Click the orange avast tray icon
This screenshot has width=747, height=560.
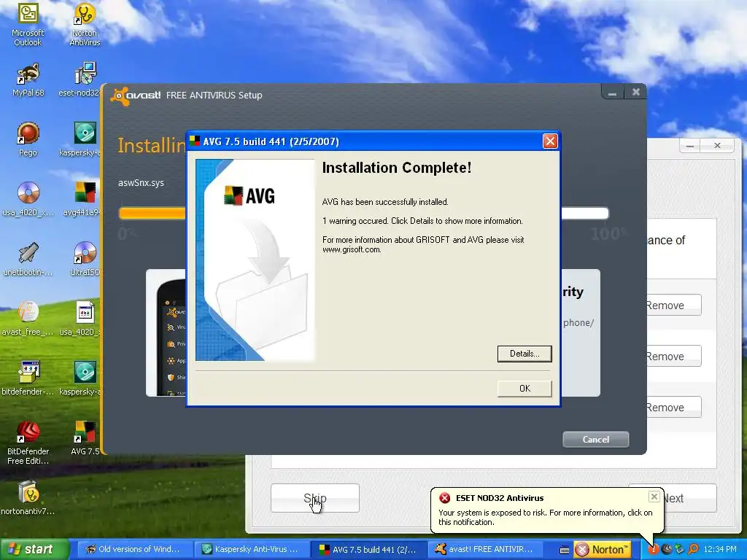click(x=693, y=550)
